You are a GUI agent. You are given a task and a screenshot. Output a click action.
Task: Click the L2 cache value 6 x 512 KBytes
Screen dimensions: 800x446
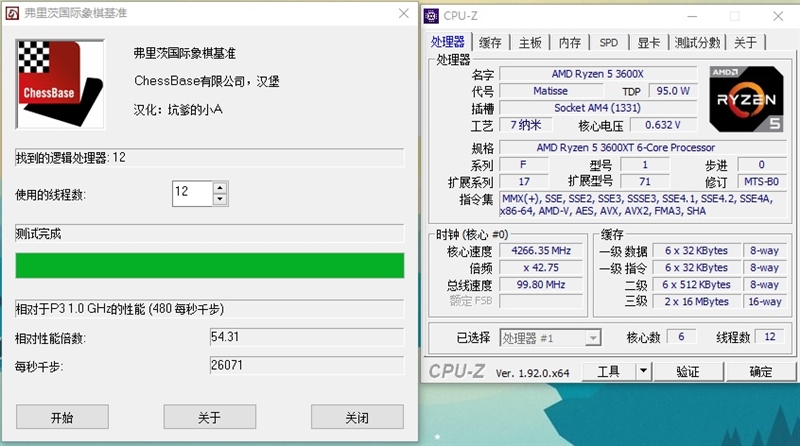click(696, 284)
